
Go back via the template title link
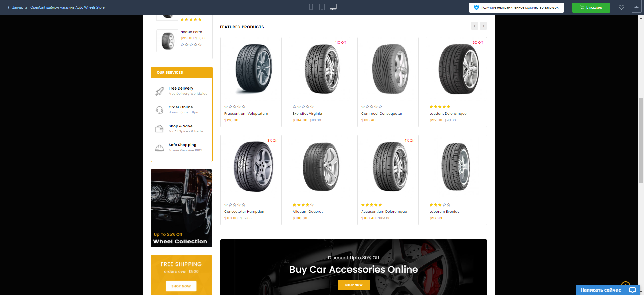58,7
